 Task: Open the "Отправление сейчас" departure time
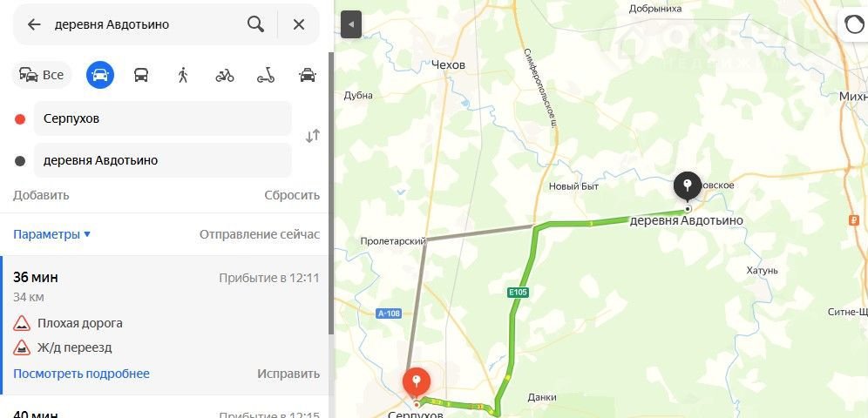click(260, 234)
